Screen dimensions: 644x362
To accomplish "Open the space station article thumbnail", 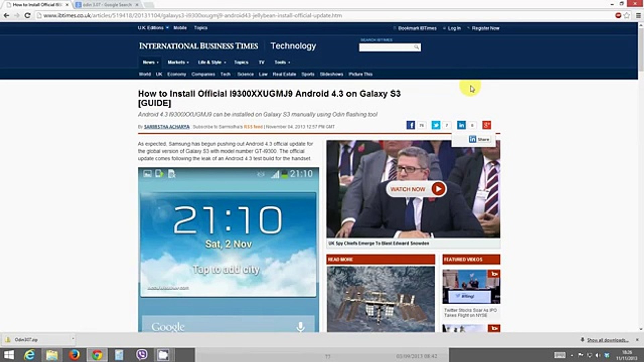I will (381, 299).
